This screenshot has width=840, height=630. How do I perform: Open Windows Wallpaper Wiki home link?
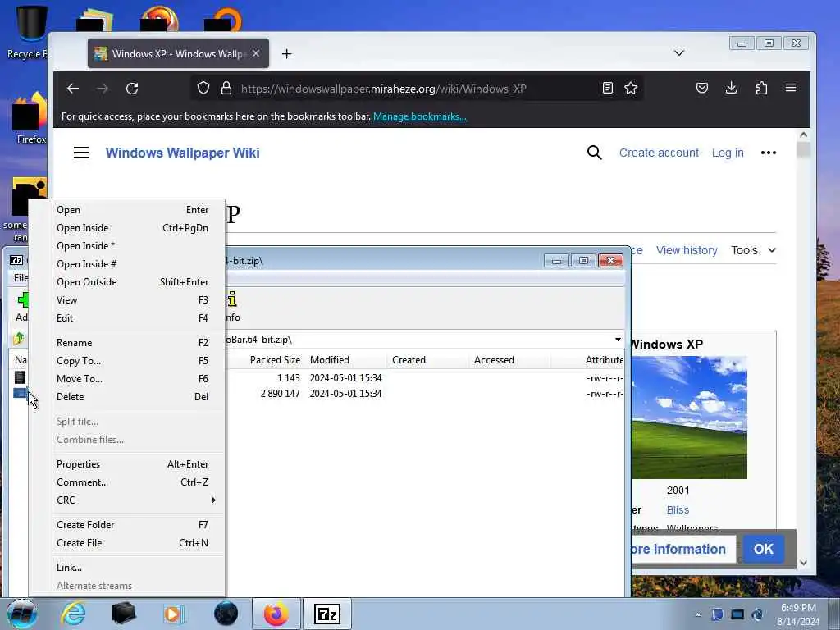[x=182, y=153]
